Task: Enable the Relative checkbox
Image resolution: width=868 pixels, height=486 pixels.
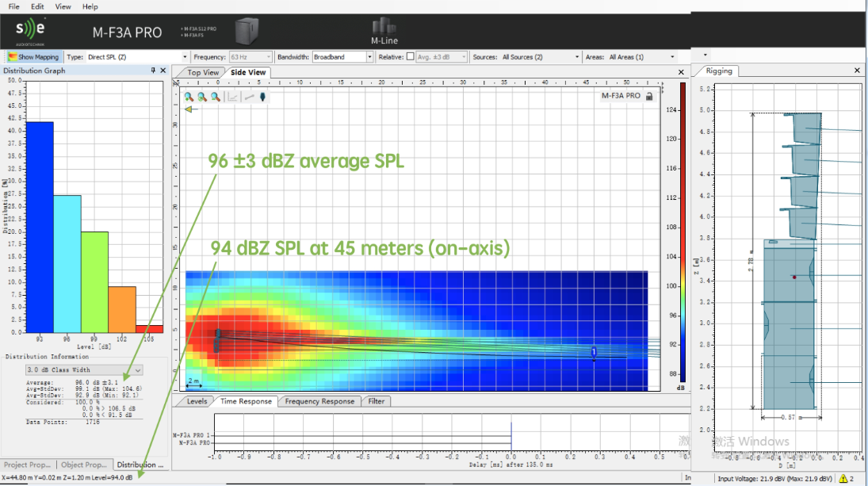Action: [x=410, y=57]
